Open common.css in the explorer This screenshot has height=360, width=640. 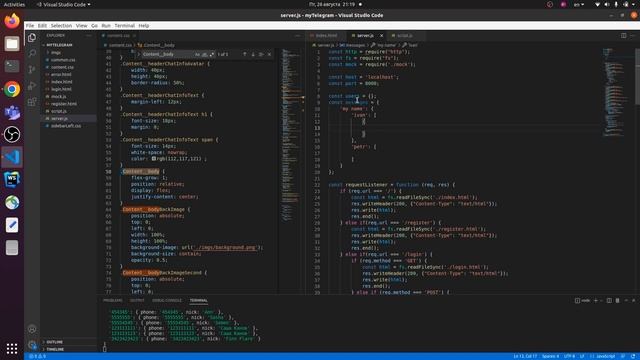63,60
